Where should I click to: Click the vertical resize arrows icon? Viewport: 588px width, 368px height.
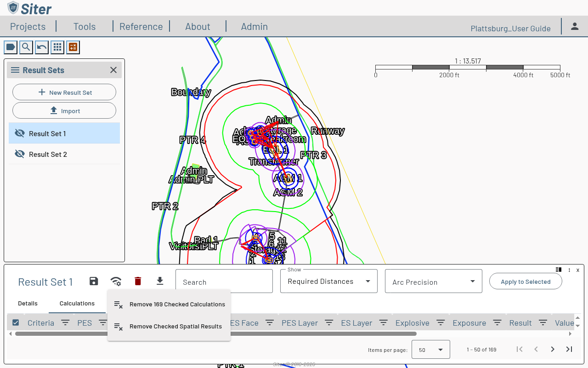pyautogui.click(x=569, y=270)
